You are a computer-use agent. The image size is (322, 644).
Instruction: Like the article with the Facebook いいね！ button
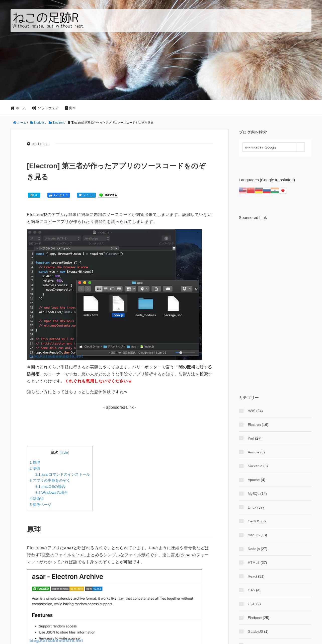[x=59, y=195]
